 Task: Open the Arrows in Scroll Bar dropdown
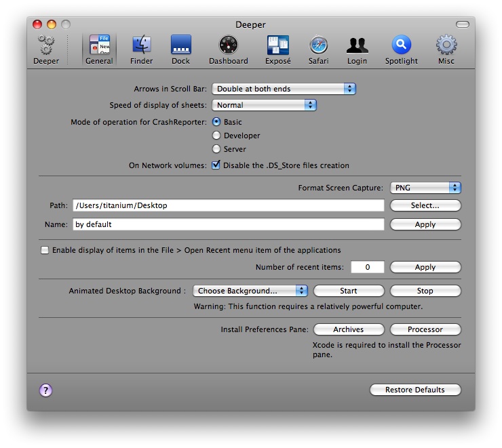coord(284,89)
